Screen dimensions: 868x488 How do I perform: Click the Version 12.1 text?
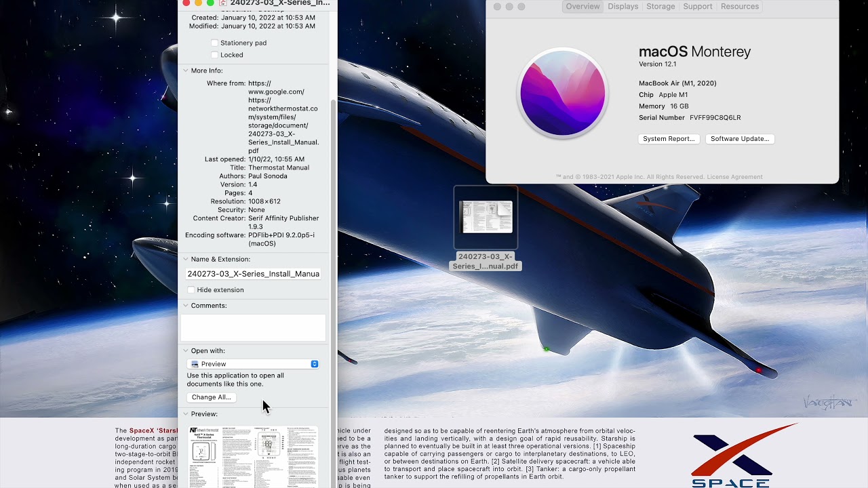pos(658,64)
